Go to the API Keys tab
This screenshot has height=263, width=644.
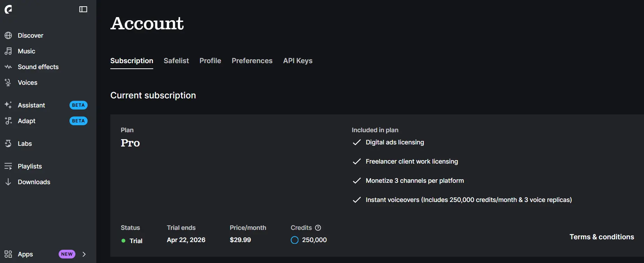[298, 61]
